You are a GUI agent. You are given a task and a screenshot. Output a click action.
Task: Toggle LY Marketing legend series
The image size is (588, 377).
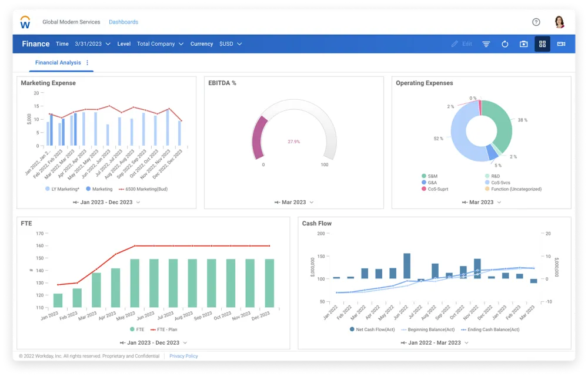pyautogui.click(x=62, y=189)
